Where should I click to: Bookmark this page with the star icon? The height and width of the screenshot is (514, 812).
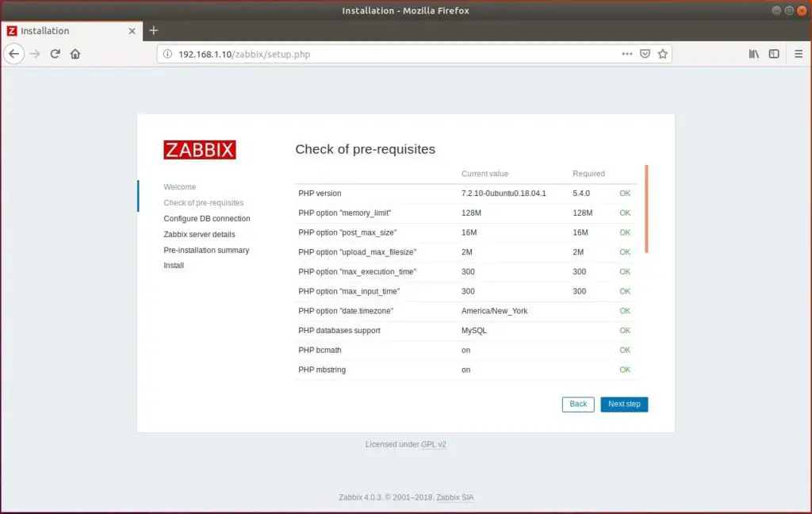pyautogui.click(x=662, y=54)
